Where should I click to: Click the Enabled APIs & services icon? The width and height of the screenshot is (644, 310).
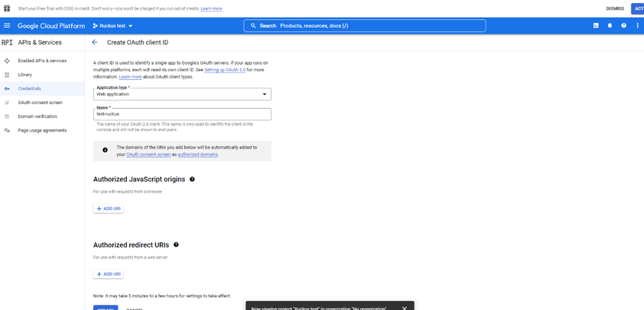click(x=7, y=61)
